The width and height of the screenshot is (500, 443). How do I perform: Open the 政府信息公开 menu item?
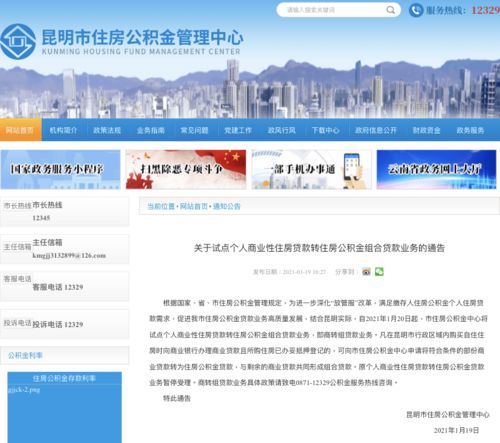[376, 130]
